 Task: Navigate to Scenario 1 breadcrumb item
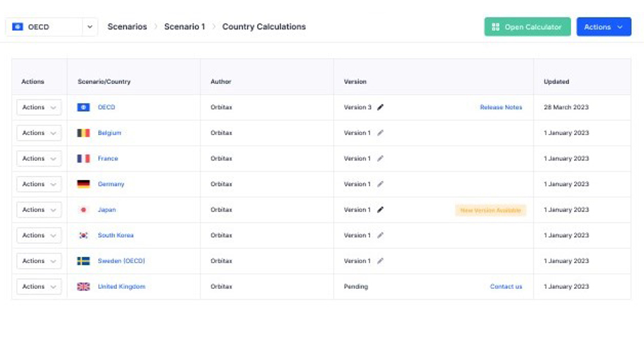point(184,27)
